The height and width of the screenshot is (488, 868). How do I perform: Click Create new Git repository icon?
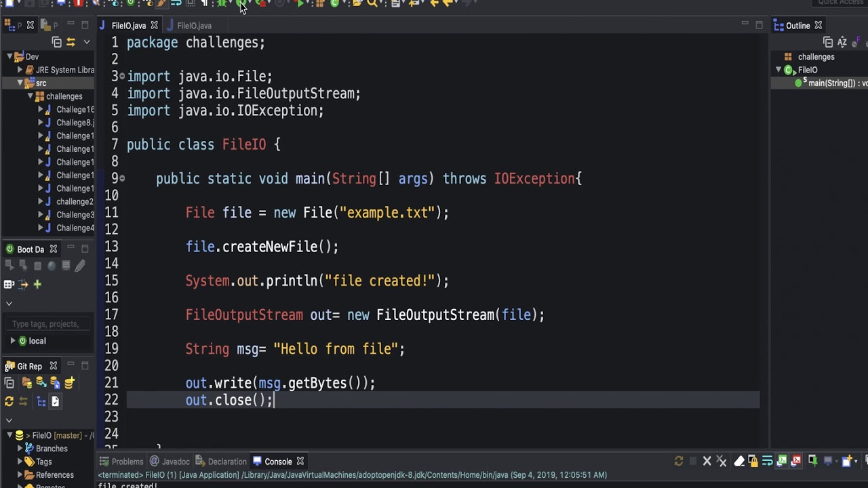[x=69, y=384]
